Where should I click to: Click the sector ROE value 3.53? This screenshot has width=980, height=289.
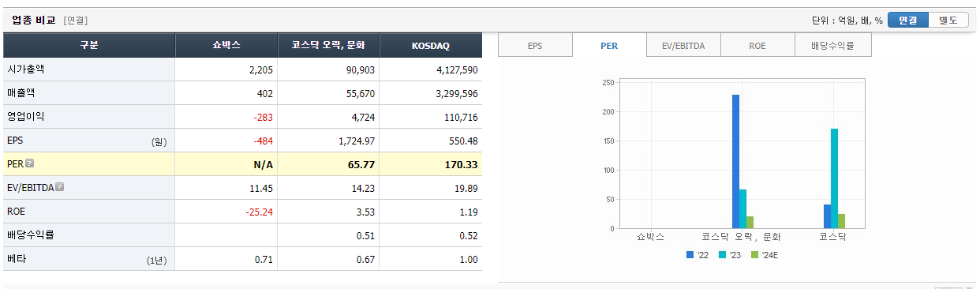365,212
